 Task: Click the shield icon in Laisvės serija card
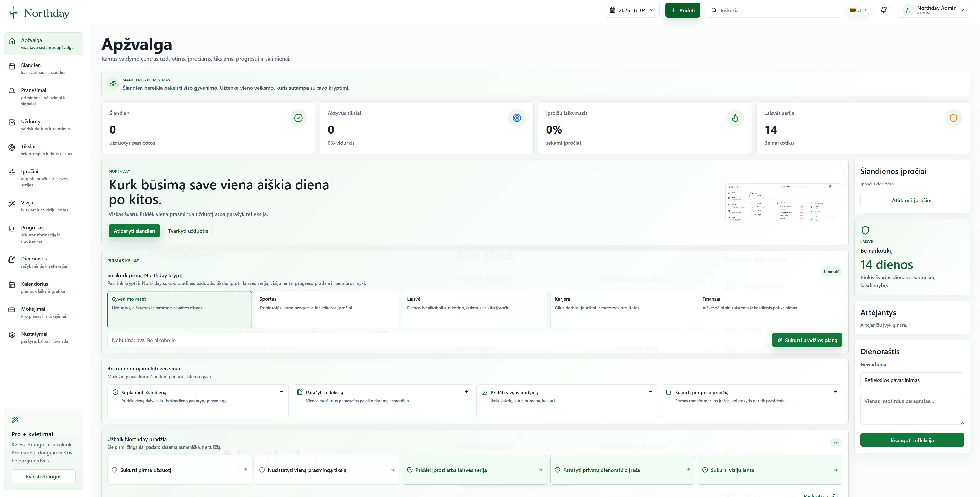coord(953,118)
